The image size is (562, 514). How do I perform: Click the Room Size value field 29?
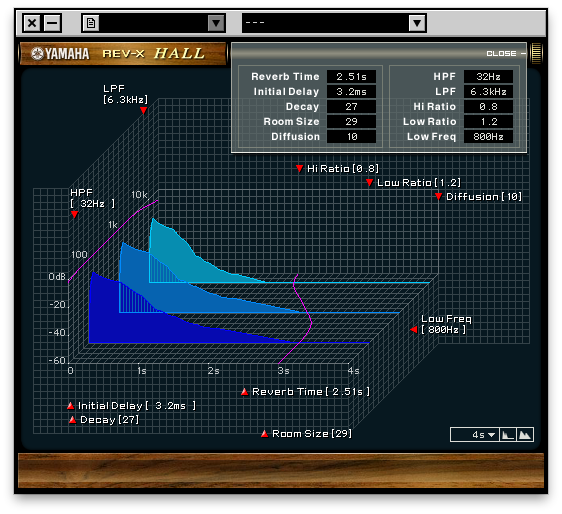351,122
